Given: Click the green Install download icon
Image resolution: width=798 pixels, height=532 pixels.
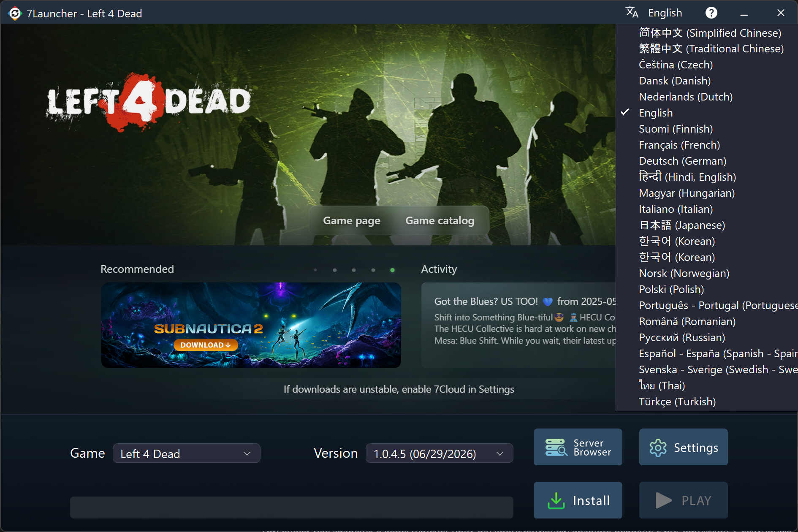Looking at the screenshot, I should pyautogui.click(x=556, y=500).
